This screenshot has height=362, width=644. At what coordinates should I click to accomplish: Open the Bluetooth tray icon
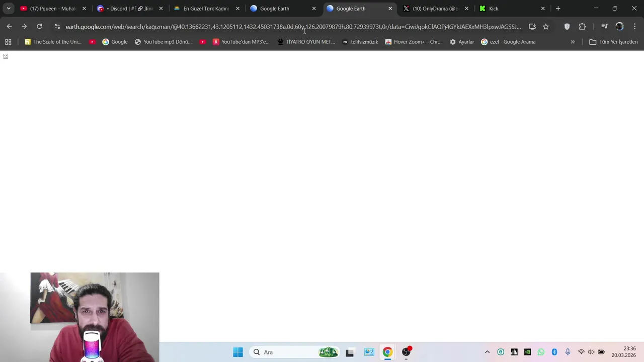[554, 352]
